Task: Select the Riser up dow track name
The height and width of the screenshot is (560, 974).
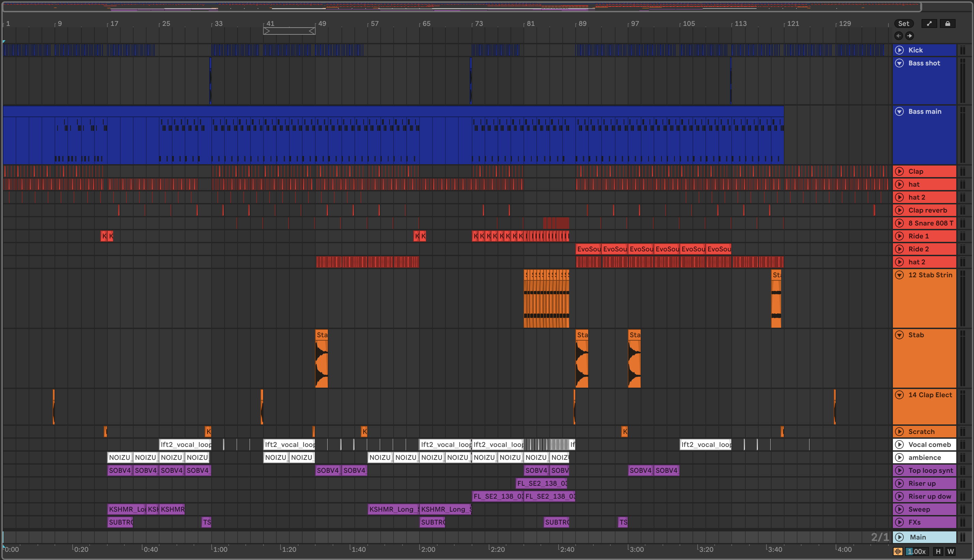Action: point(929,497)
